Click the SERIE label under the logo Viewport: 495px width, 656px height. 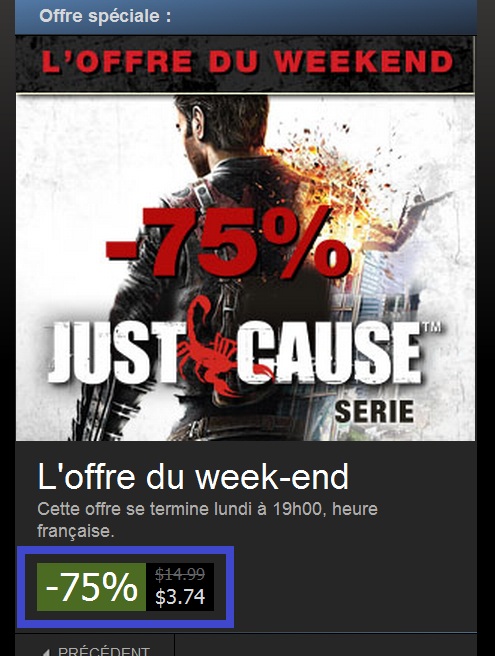point(374,412)
